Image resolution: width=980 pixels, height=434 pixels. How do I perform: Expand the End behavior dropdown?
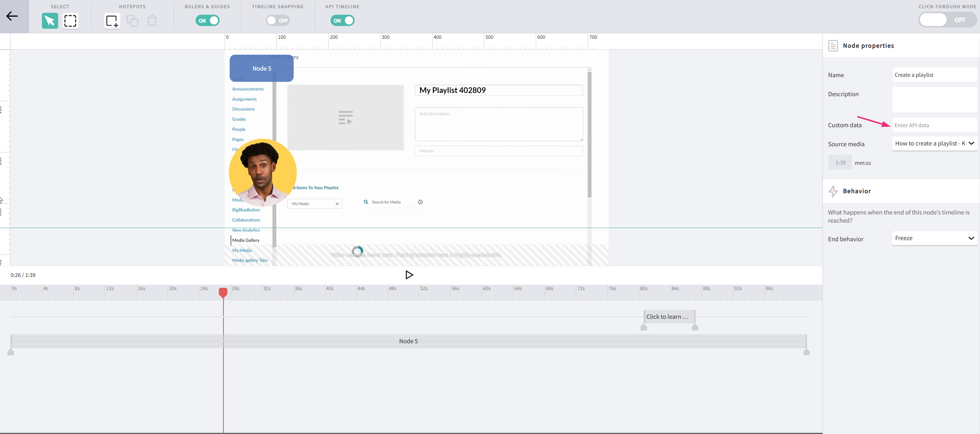pyautogui.click(x=934, y=238)
